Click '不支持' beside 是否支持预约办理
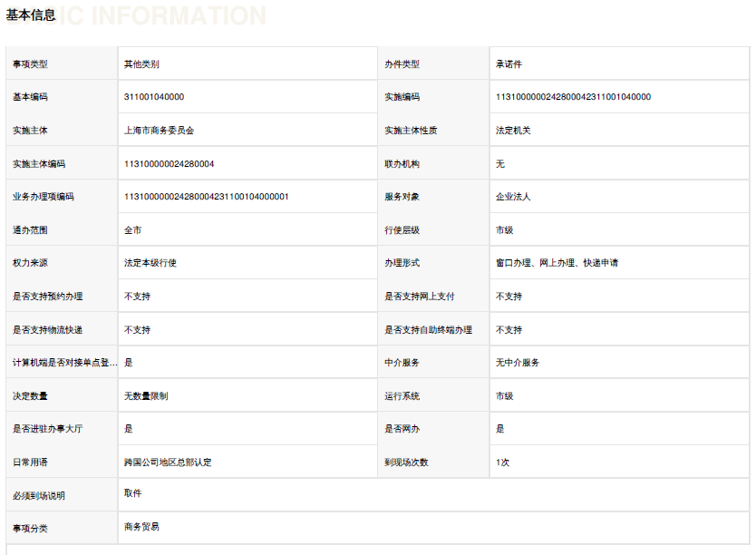756x555 pixels. point(137,296)
